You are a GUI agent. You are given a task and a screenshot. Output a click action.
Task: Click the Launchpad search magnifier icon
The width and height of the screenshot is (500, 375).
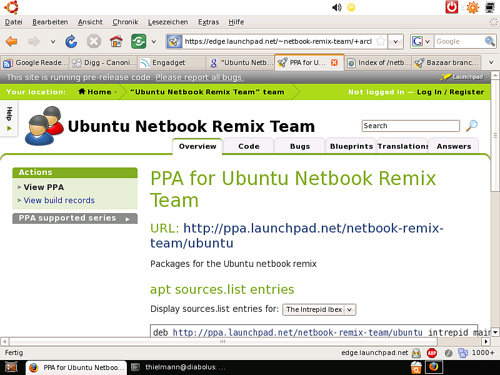pyautogui.click(x=471, y=126)
